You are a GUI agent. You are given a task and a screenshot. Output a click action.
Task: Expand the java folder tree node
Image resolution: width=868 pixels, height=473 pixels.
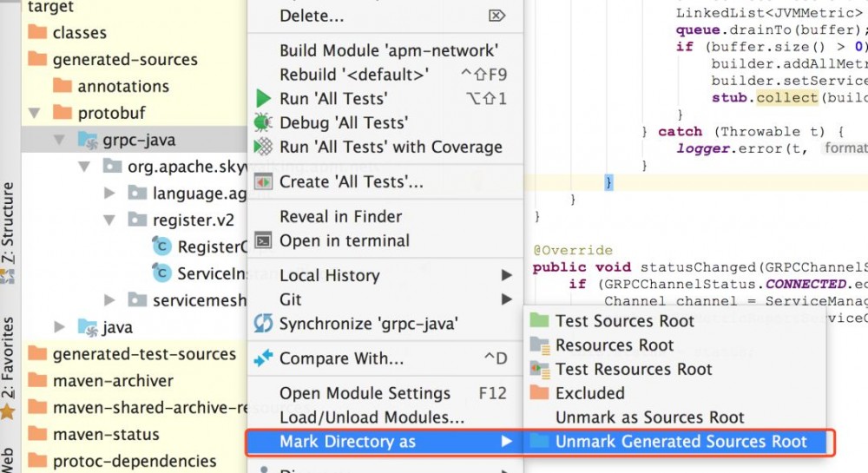[59, 327]
